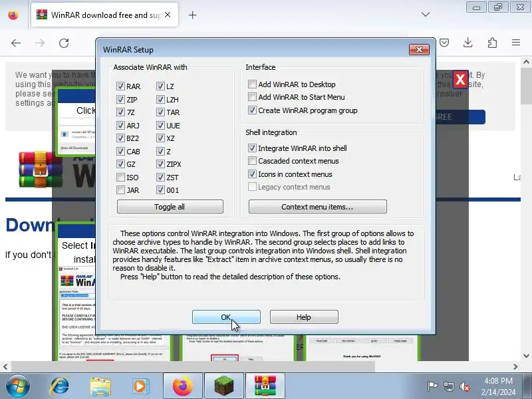This screenshot has height=399, width=532.
Task: Uncheck the 7Z file type
Action: click(x=120, y=112)
